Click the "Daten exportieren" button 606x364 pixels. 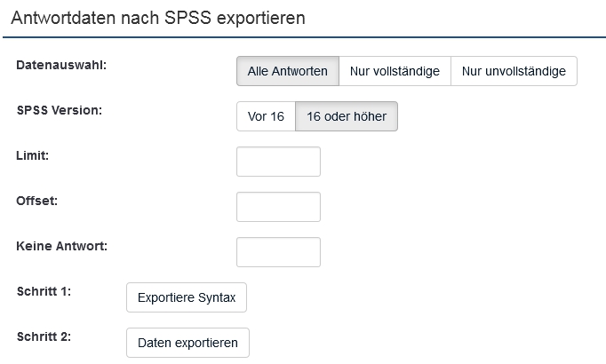pyautogui.click(x=187, y=343)
